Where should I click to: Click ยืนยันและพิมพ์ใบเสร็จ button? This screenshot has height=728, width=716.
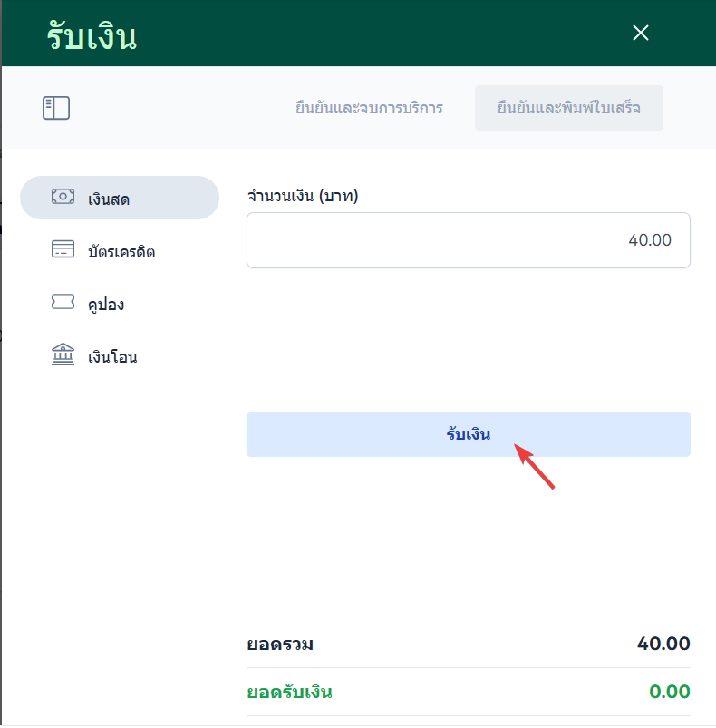tap(568, 108)
